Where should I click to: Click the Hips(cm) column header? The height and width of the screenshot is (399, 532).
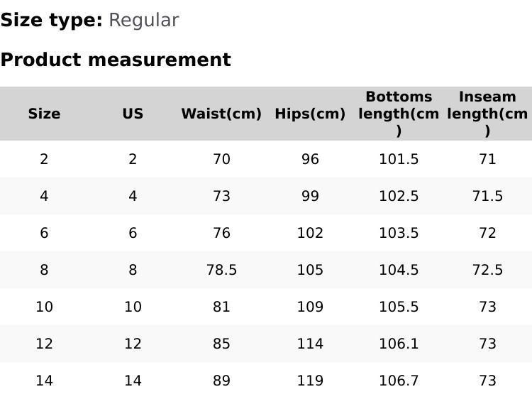pyautogui.click(x=310, y=114)
